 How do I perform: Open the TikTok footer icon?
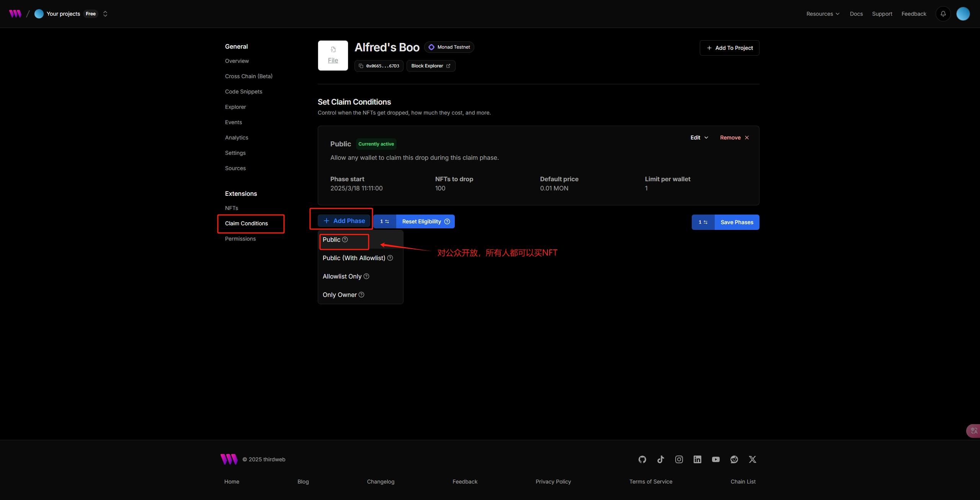660,459
